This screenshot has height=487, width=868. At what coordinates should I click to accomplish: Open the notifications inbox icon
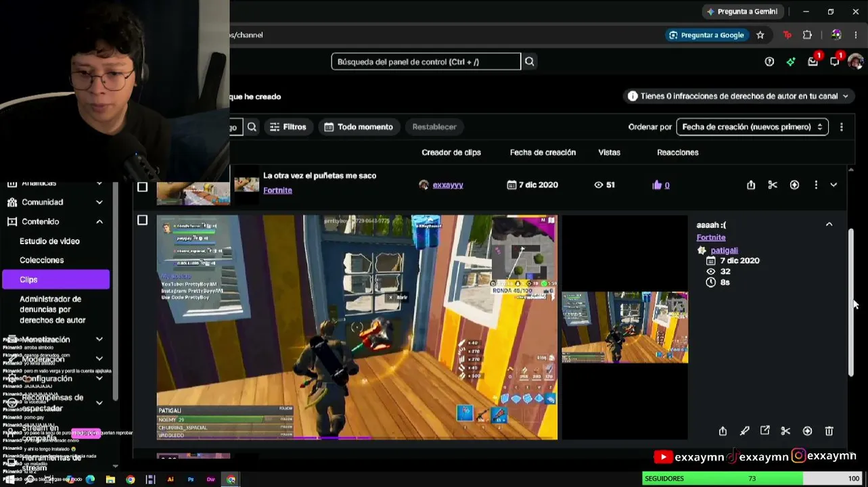coord(813,62)
